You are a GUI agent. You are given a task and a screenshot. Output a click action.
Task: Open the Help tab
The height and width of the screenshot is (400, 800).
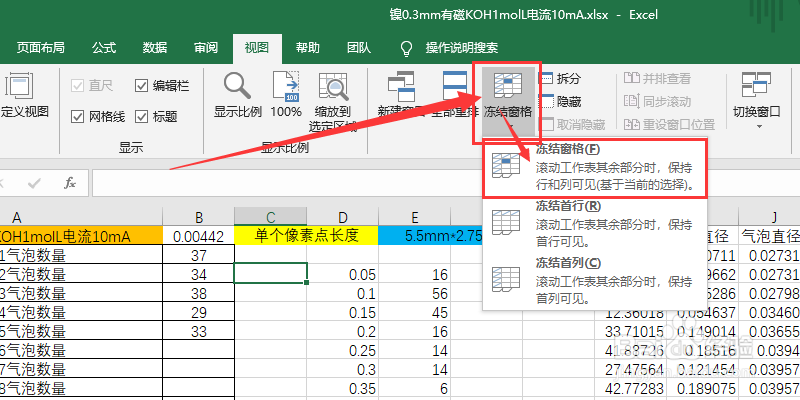[x=308, y=48]
